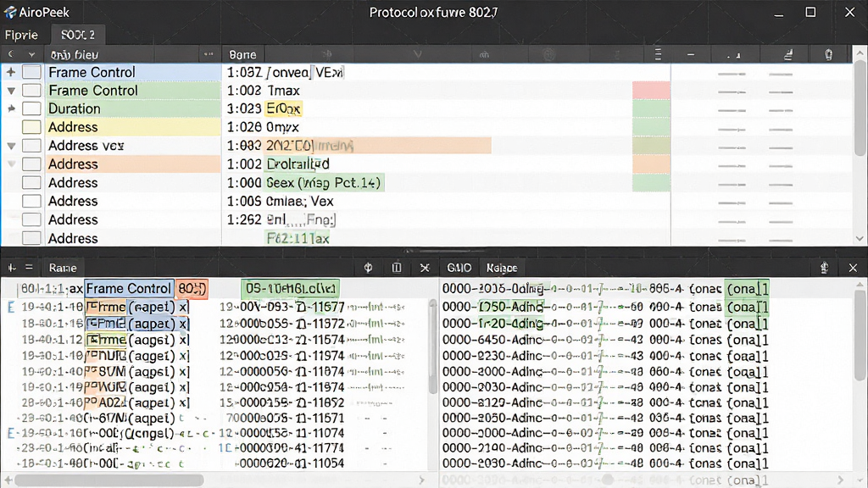The width and height of the screenshot is (868, 488).
Task: Click the Rame column header in the lower pane
Action: pyautogui.click(x=63, y=268)
